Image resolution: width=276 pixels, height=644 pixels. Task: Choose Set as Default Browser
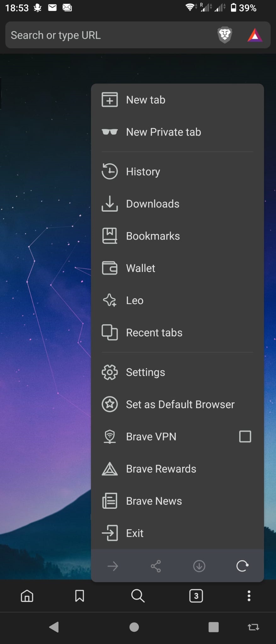[x=177, y=404]
